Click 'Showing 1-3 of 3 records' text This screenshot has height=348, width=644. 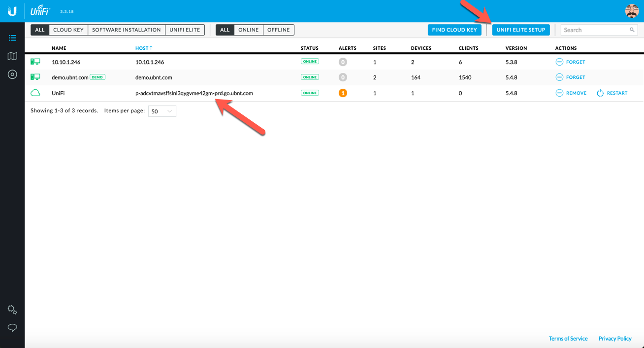click(x=64, y=110)
